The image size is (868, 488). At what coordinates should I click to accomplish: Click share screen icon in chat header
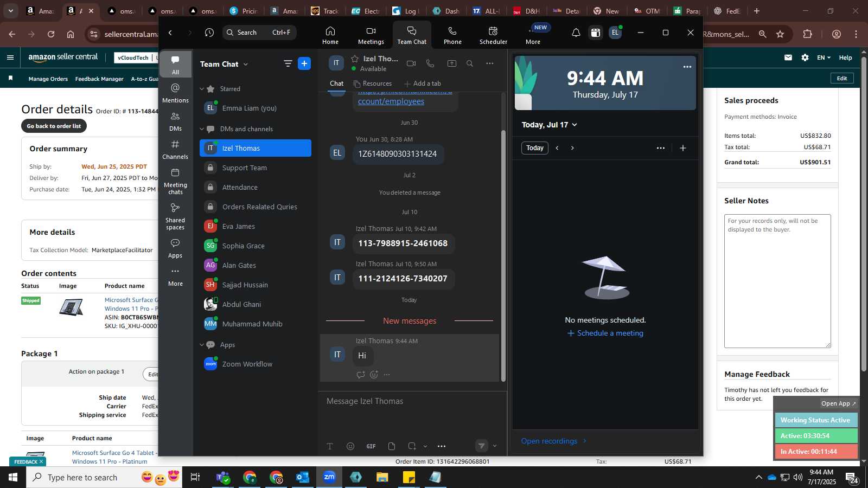click(x=451, y=63)
